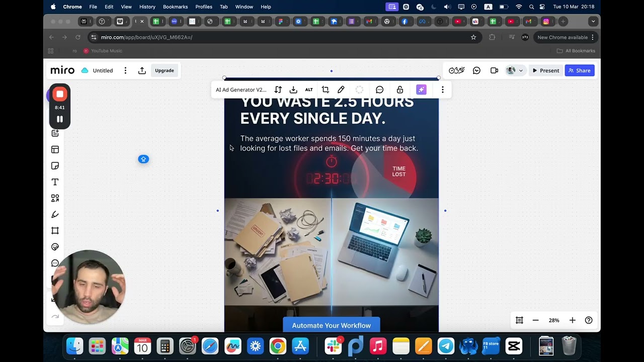Zoom out with the minus button
The height and width of the screenshot is (362, 644).
[x=536, y=320]
